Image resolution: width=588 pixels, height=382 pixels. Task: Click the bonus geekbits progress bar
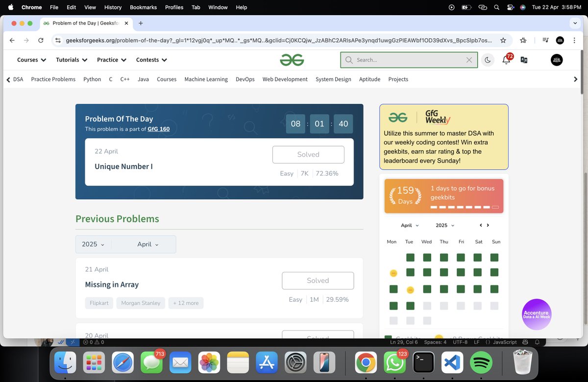[465, 207]
